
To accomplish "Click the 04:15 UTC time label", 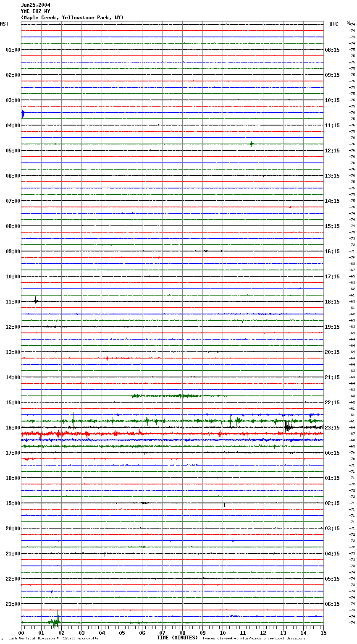I will pos(332,554).
